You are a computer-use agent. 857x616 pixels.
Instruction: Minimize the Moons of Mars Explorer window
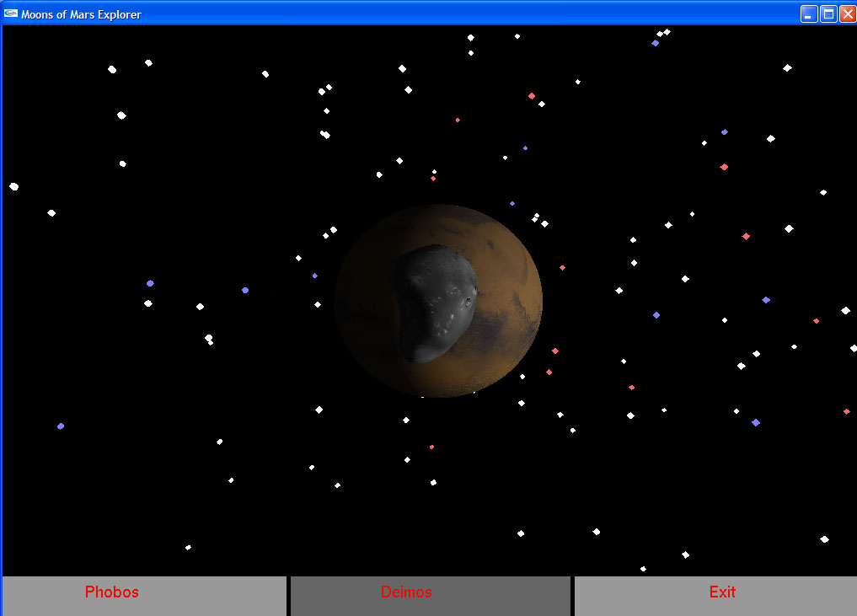pyautogui.click(x=808, y=13)
